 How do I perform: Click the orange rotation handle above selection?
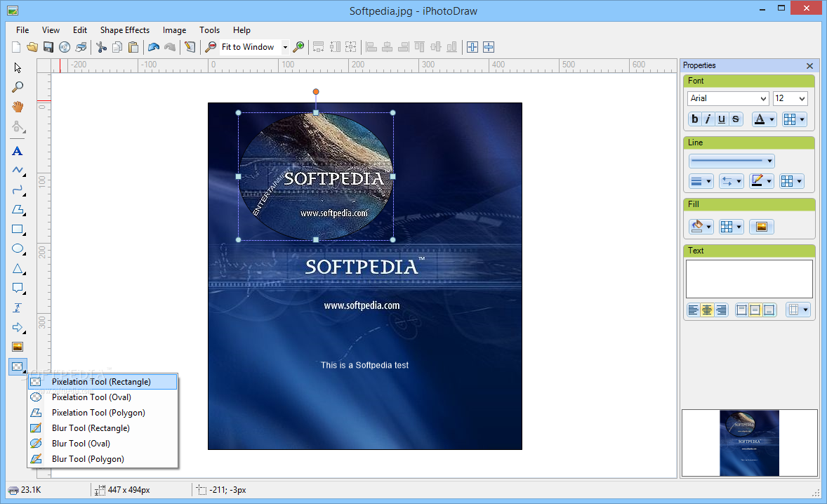click(x=316, y=92)
